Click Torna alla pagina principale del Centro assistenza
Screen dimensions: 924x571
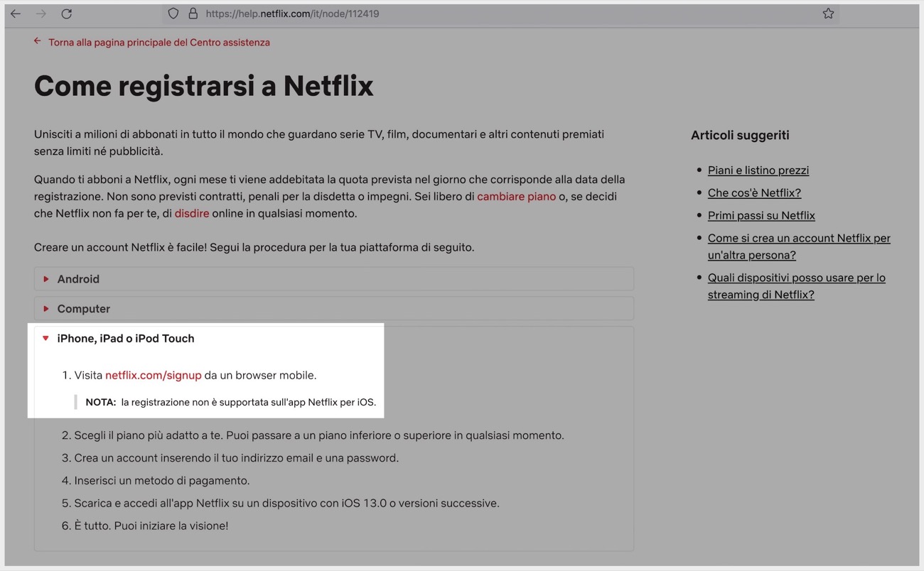pos(159,42)
